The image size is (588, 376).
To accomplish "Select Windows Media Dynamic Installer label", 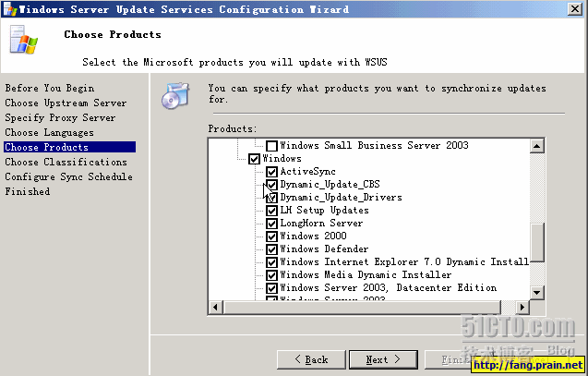I will [x=366, y=275].
